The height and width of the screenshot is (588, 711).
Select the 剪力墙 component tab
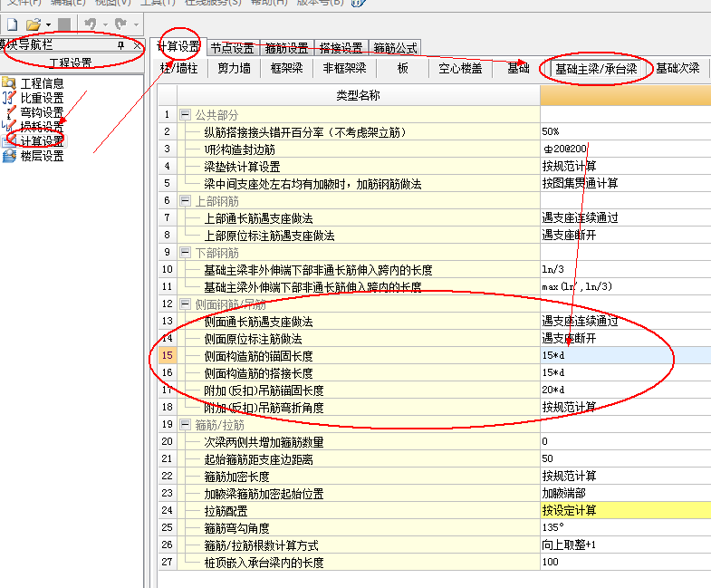point(234,69)
